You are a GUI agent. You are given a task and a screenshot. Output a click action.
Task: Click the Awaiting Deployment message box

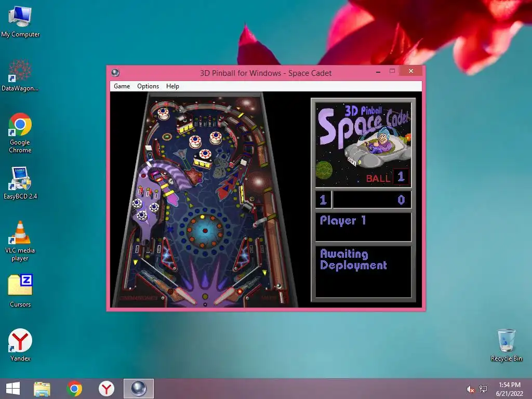pyautogui.click(x=363, y=271)
